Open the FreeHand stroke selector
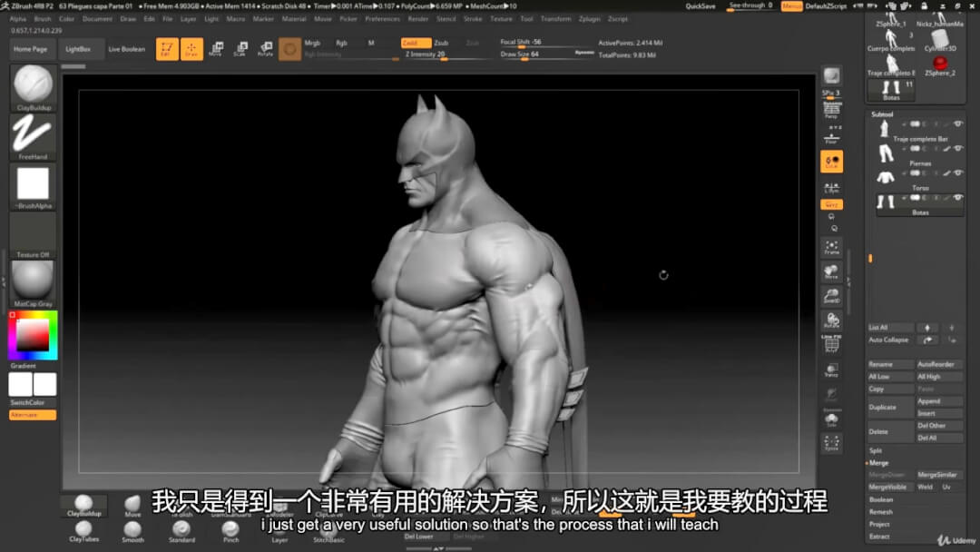 (x=33, y=137)
